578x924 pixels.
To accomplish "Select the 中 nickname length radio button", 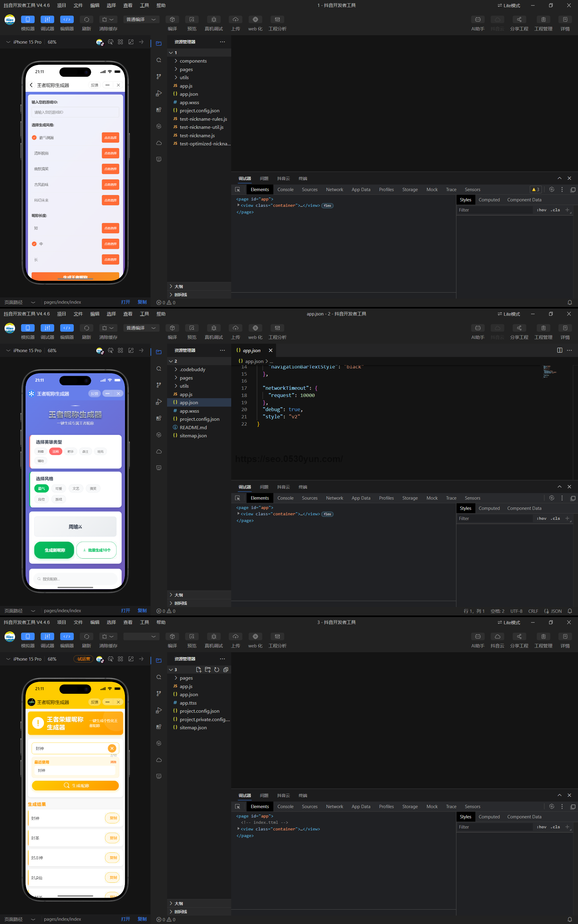I will click(34, 244).
